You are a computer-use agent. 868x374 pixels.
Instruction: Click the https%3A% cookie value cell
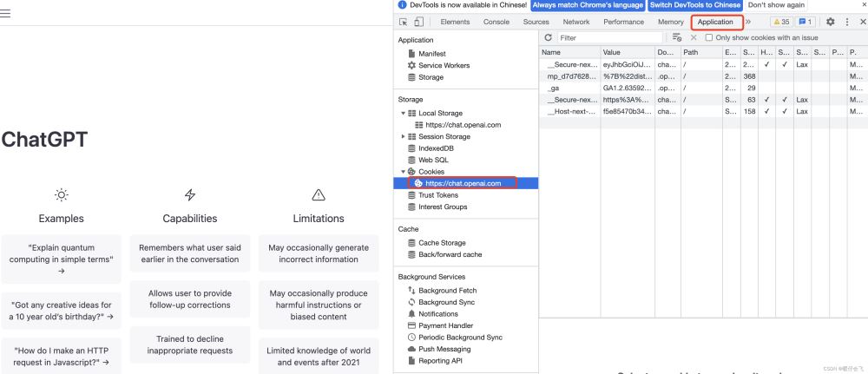628,100
